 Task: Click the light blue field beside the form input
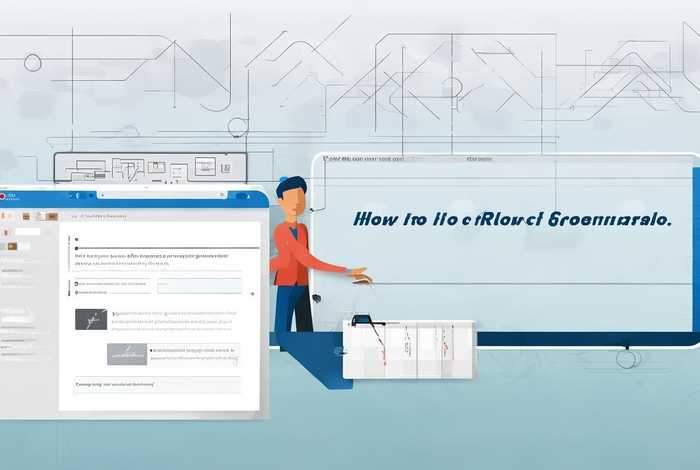point(200,286)
